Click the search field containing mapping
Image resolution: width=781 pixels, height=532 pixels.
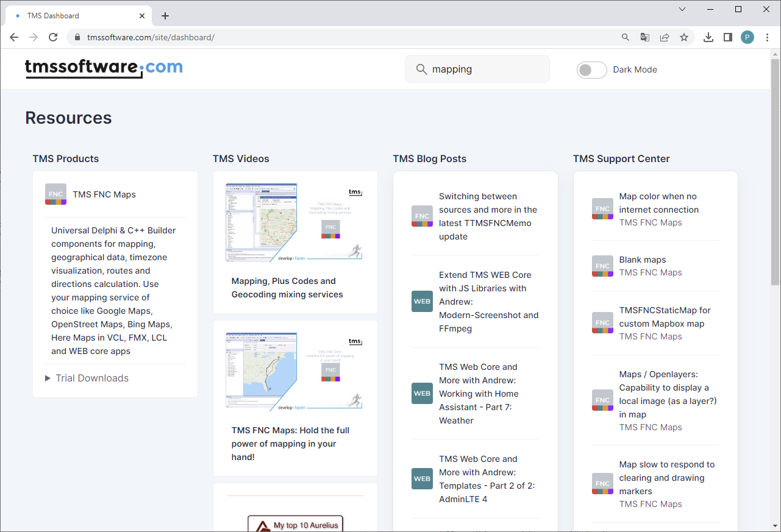point(477,69)
